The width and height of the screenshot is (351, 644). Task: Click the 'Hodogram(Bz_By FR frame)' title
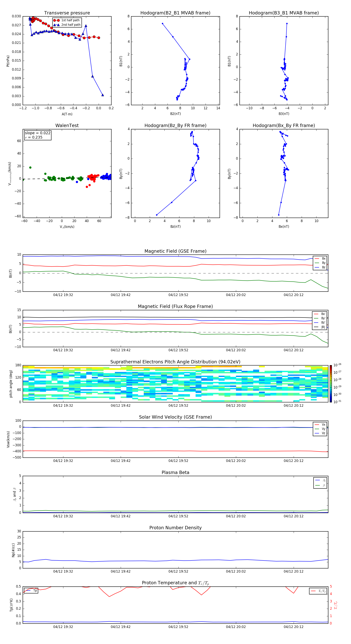point(175,125)
